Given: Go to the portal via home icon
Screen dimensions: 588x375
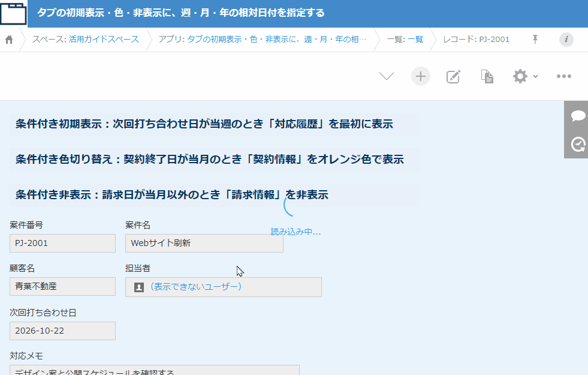Looking at the screenshot, I should point(9,40).
